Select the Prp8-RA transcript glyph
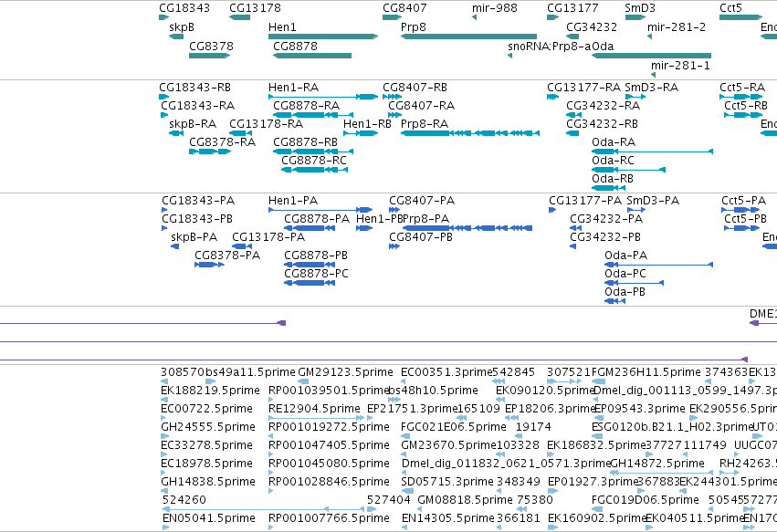The image size is (777, 532). click(x=470, y=133)
